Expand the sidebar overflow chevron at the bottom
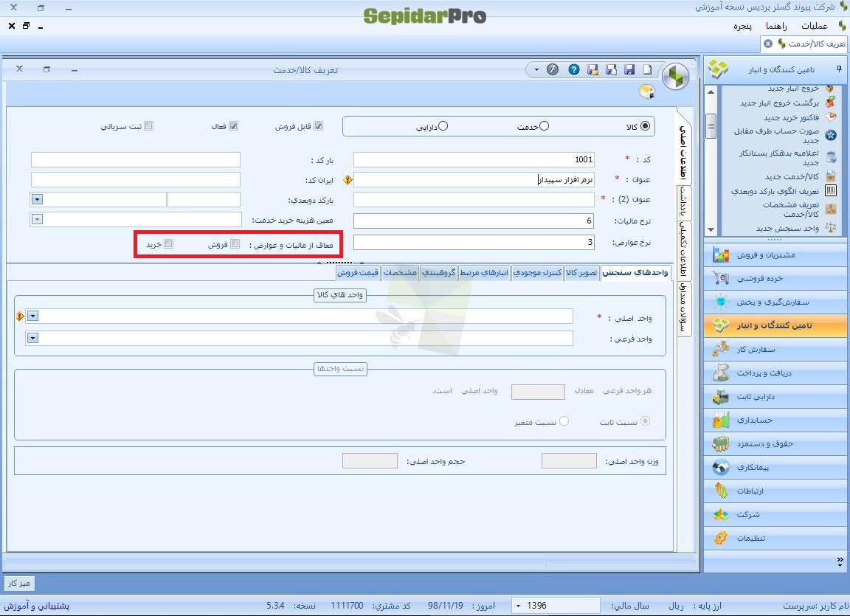Image resolution: width=850 pixels, height=616 pixels. point(840,561)
